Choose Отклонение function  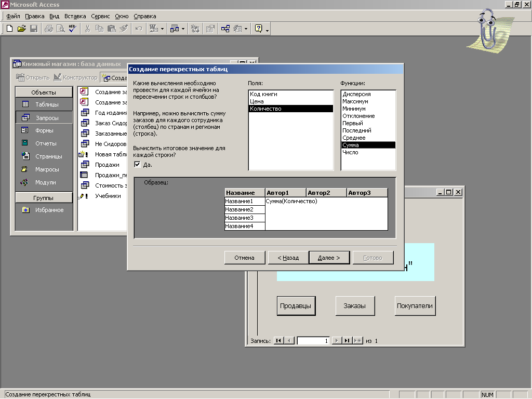click(368, 116)
